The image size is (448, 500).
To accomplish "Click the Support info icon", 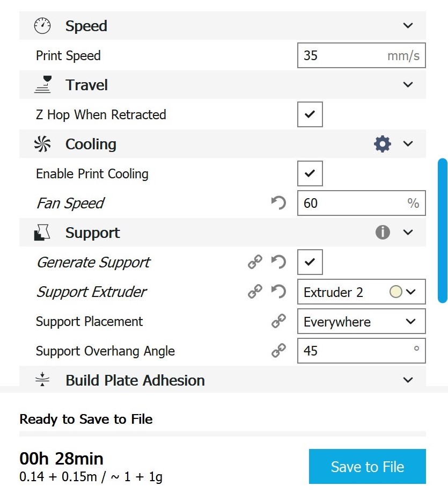I will [x=382, y=233].
